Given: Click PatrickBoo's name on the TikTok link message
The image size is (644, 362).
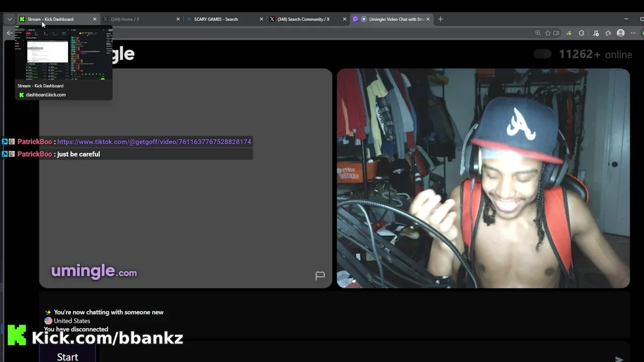Looking at the screenshot, I should [x=35, y=142].
